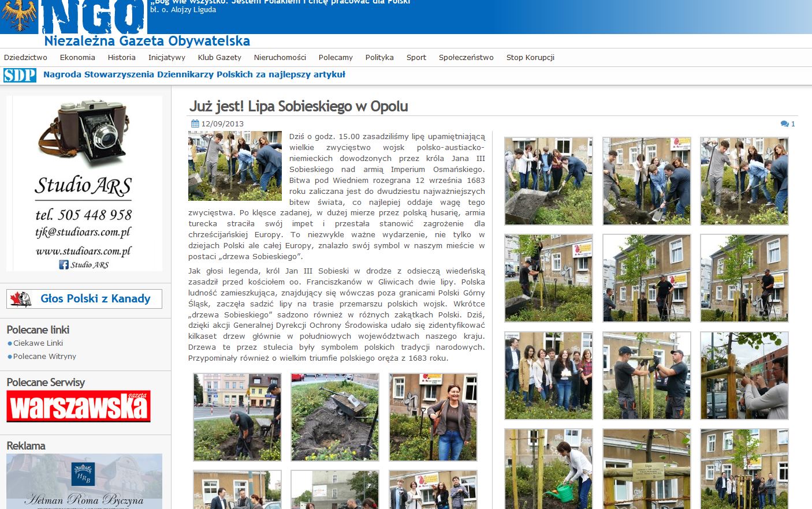This screenshot has height=509, width=812.
Task: Click the NGO logo in header
Action: pyautogui.click(x=94, y=17)
